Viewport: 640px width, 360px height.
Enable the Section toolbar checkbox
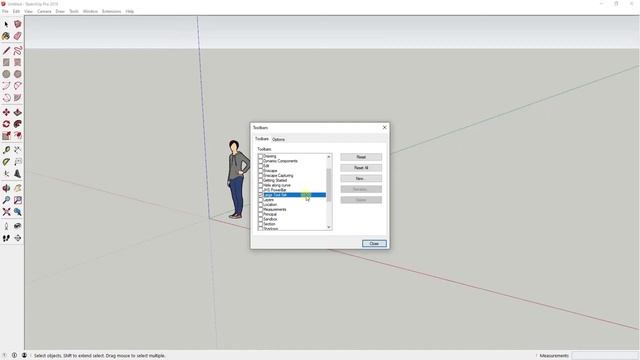[260, 224]
